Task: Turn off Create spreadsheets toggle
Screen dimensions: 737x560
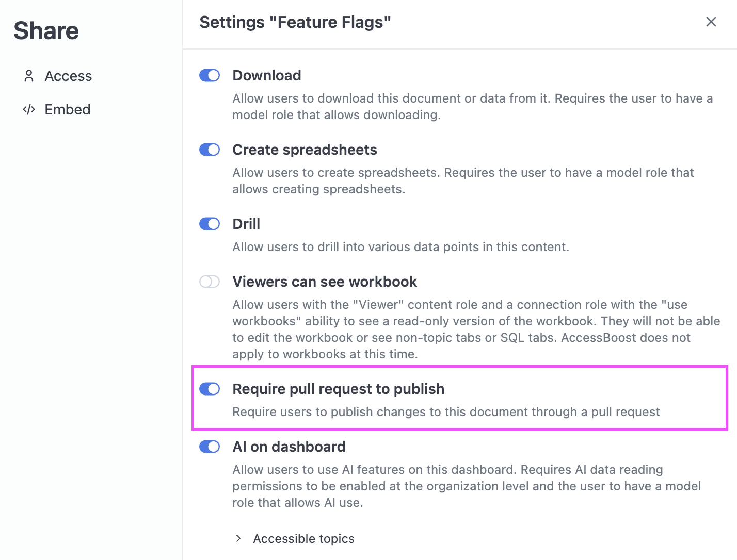Action: click(210, 150)
